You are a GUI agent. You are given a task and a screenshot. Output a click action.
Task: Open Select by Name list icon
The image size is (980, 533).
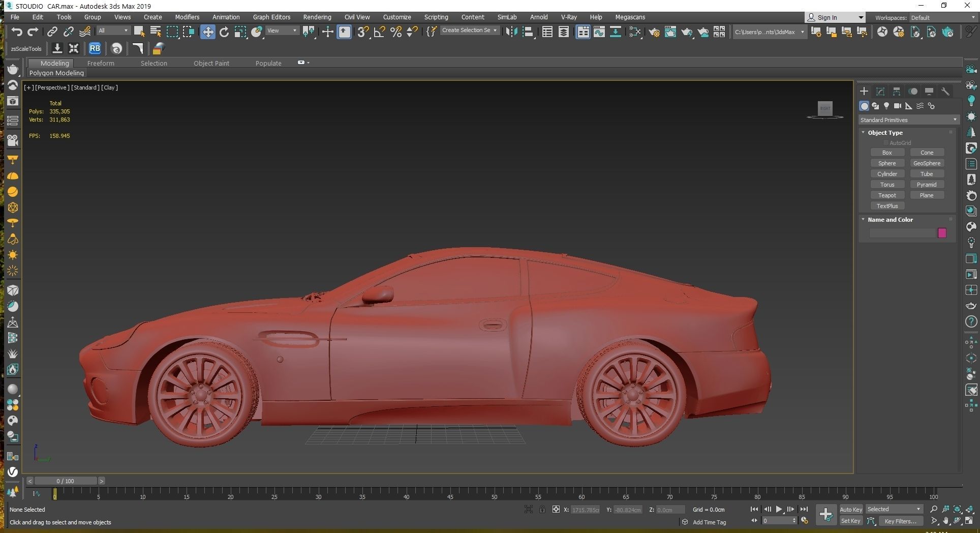coord(156,32)
